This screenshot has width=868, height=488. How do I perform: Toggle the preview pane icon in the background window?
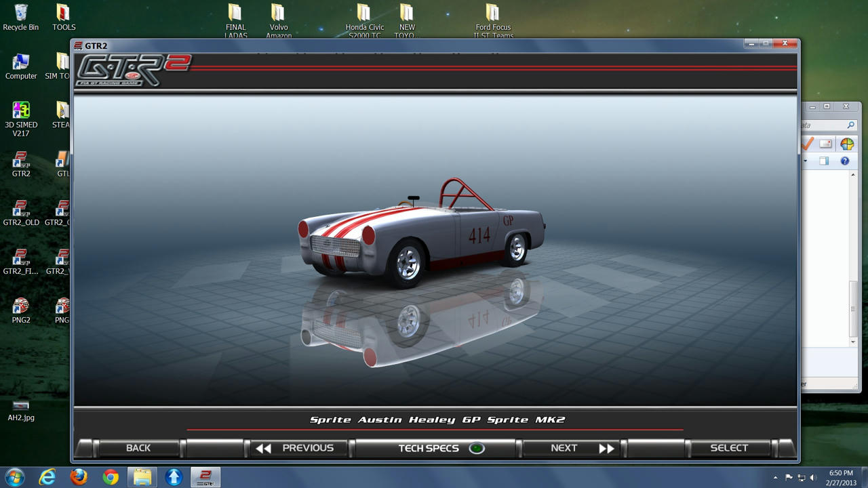click(824, 161)
